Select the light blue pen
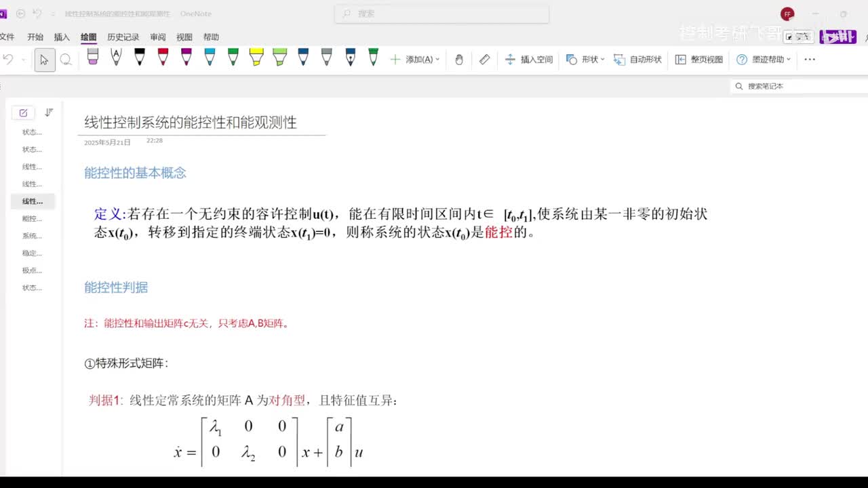The width and height of the screenshot is (868, 488). (210, 58)
